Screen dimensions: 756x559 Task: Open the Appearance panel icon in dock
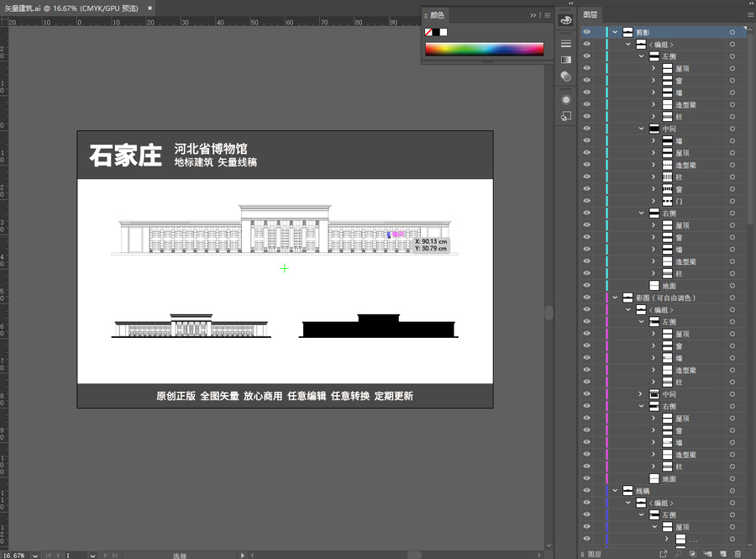coord(566,100)
